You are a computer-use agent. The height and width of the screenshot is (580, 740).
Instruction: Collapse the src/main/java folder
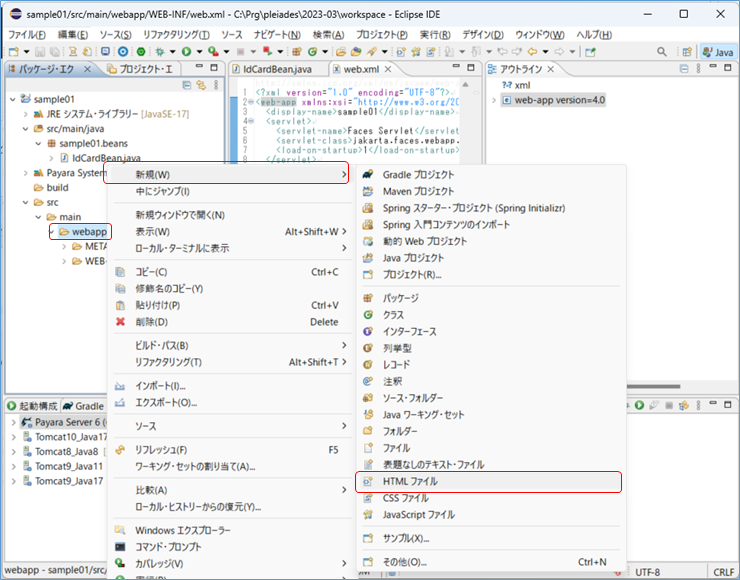pyautogui.click(x=25, y=128)
